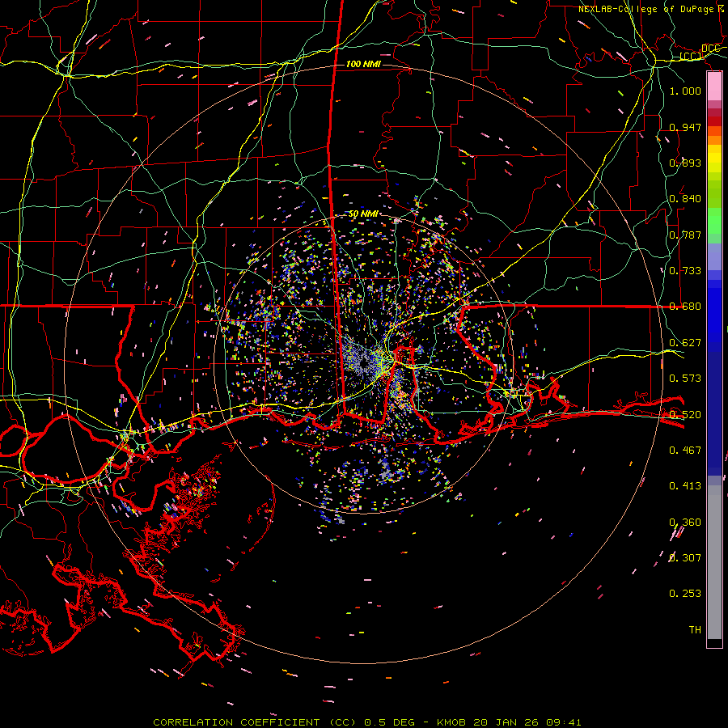The width and height of the screenshot is (728, 728).
Task: Click the 0.413 scale value
Action: click(x=685, y=486)
